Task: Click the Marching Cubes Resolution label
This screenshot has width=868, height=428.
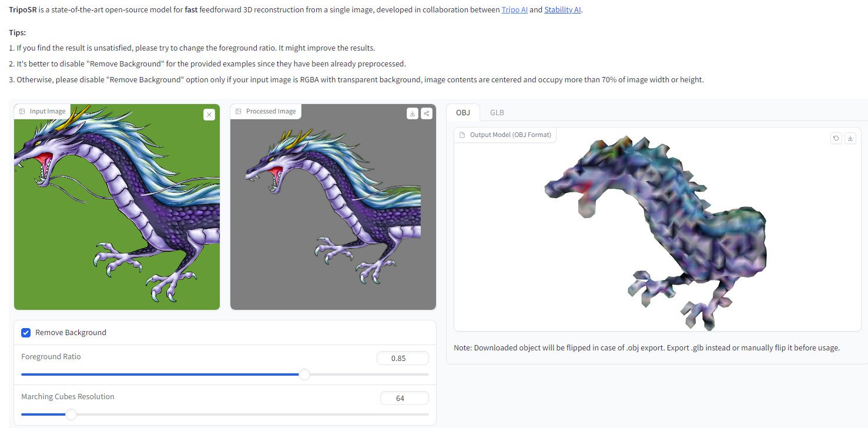Action: click(68, 397)
